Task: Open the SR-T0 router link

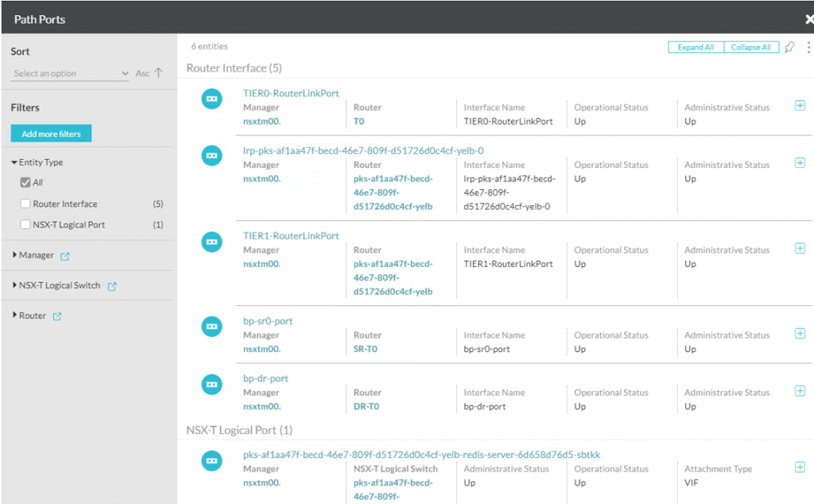Action: click(x=366, y=349)
